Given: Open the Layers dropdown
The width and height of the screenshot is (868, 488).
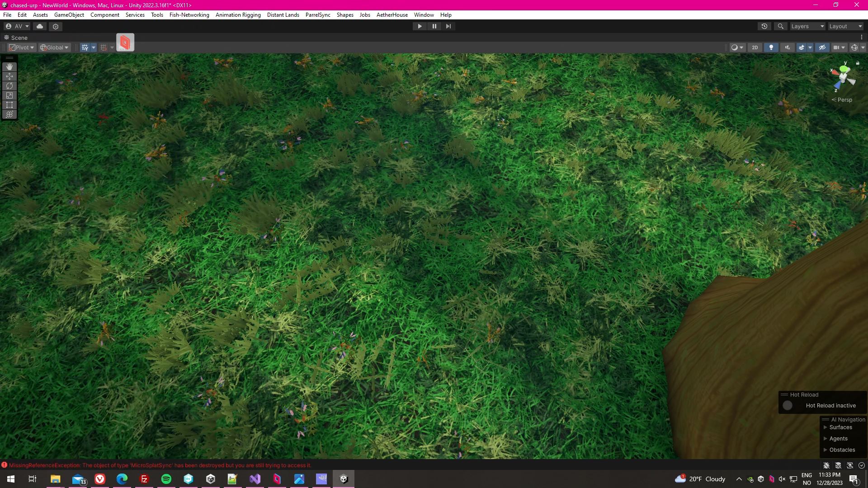Looking at the screenshot, I should pyautogui.click(x=807, y=26).
